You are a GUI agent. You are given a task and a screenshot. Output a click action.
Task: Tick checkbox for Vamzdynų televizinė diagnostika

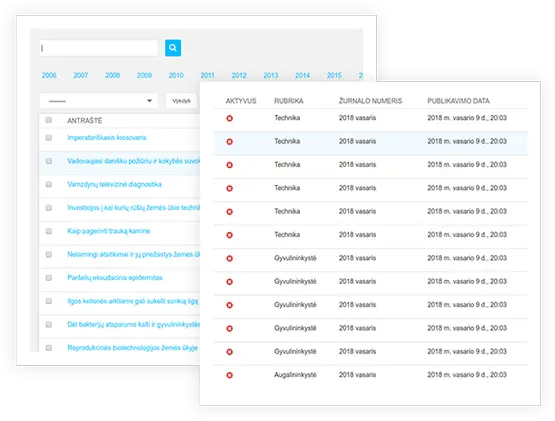49,184
